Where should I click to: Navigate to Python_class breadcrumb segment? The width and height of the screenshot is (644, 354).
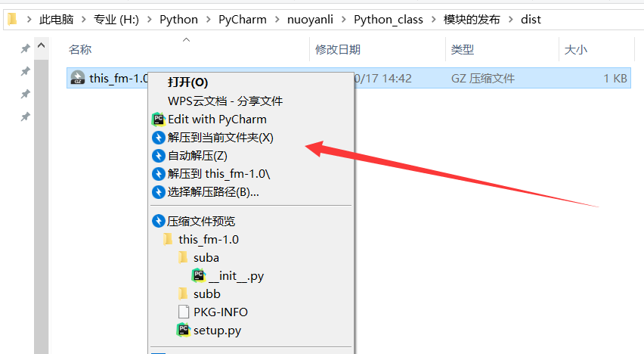(389, 20)
